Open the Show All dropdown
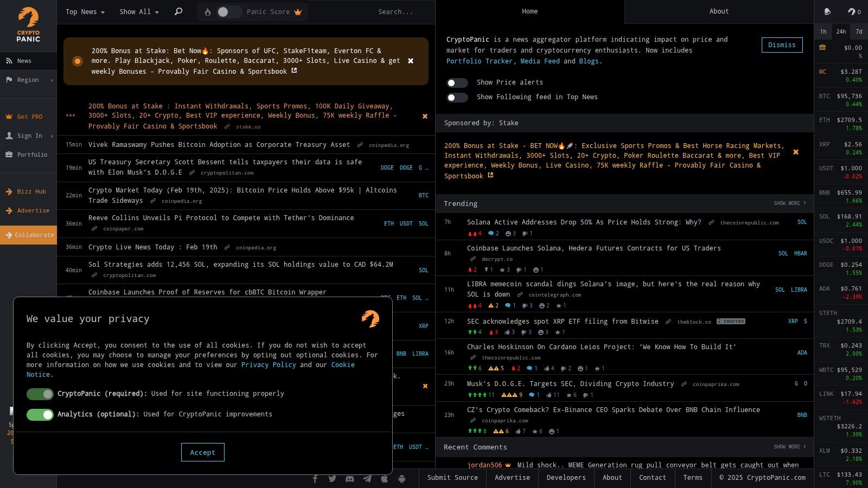Image resolution: width=868 pixels, height=488 pixels. coord(139,12)
